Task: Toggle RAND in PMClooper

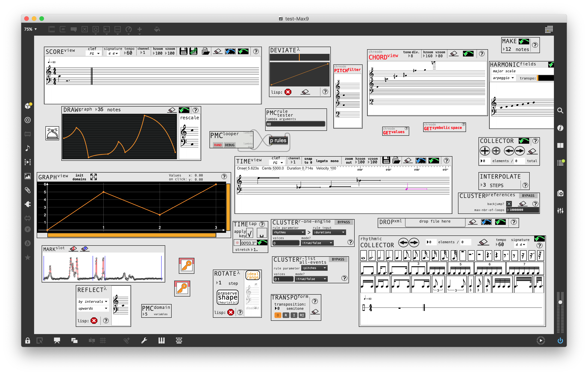Action: click(x=218, y=145)
